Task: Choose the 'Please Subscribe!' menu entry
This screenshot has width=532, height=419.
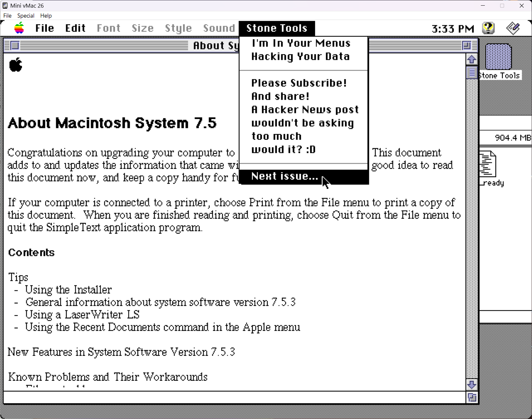Action: pos(299,83)
